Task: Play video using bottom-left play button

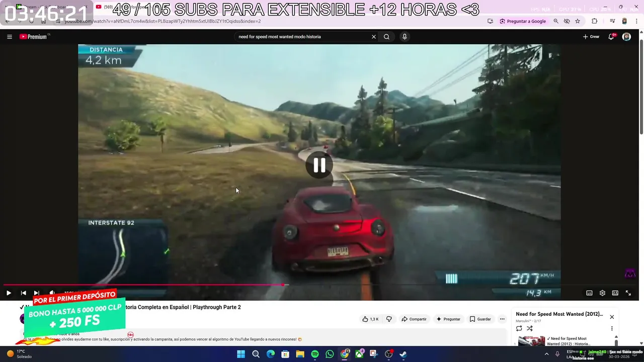Action: coord(9,293)
